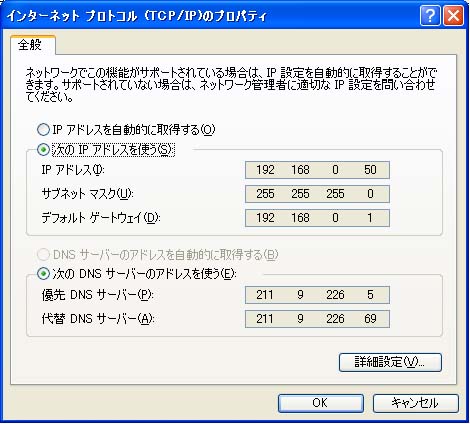
Task: Click octet 226 in preferred DNS field
Action: click(x=335, y=295)
